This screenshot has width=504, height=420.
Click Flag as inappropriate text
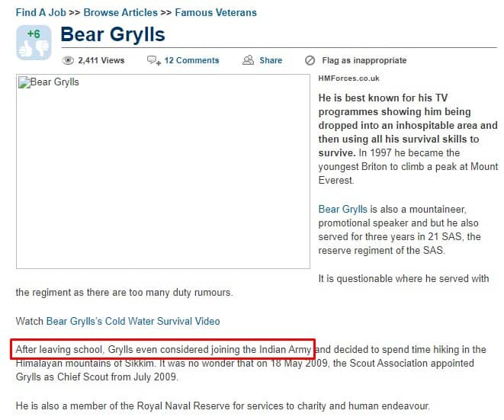point(364,60)
